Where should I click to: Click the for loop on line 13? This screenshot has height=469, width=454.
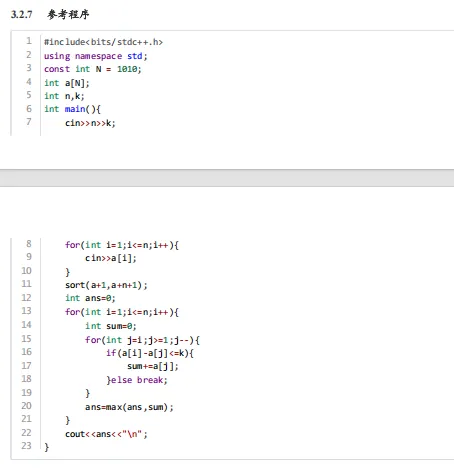(x=122, y=312)
